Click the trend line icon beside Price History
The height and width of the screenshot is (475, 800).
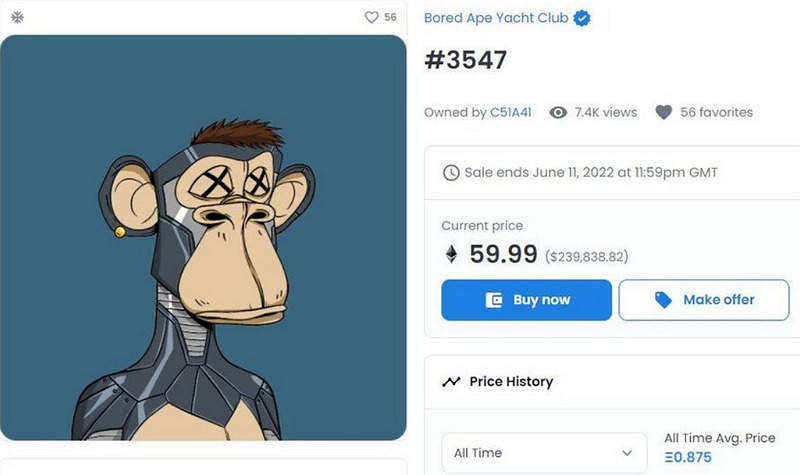click(451, 381)
